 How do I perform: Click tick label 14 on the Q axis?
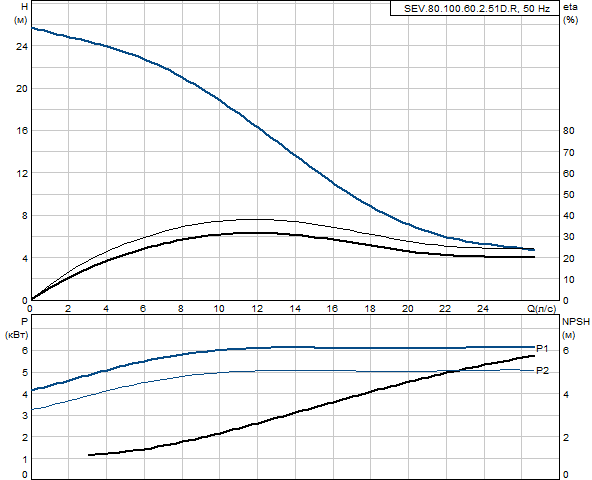click(295, 309)
